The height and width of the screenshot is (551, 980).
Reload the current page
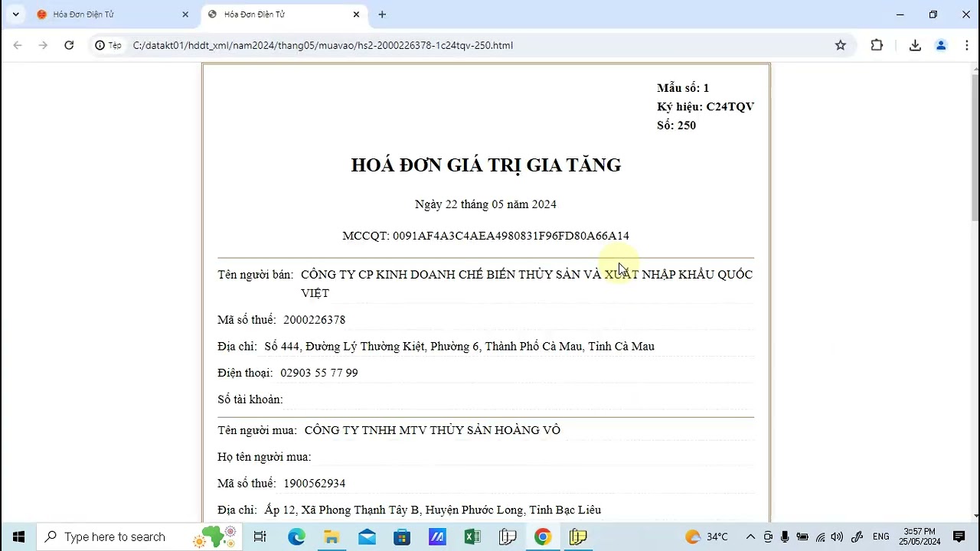69,45
